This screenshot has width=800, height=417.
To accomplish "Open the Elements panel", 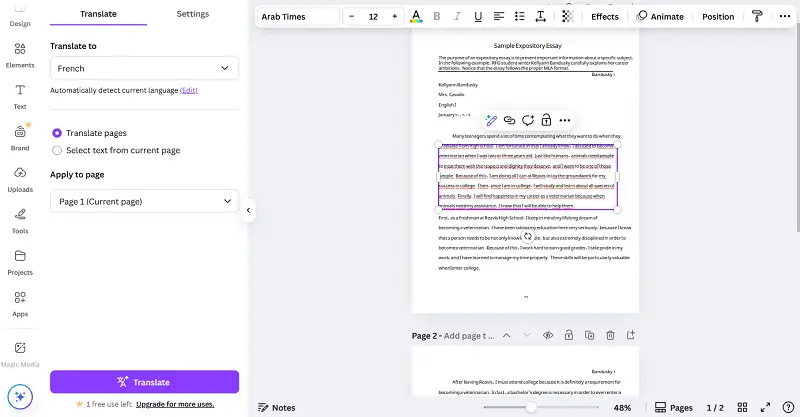I will [20, 56].
